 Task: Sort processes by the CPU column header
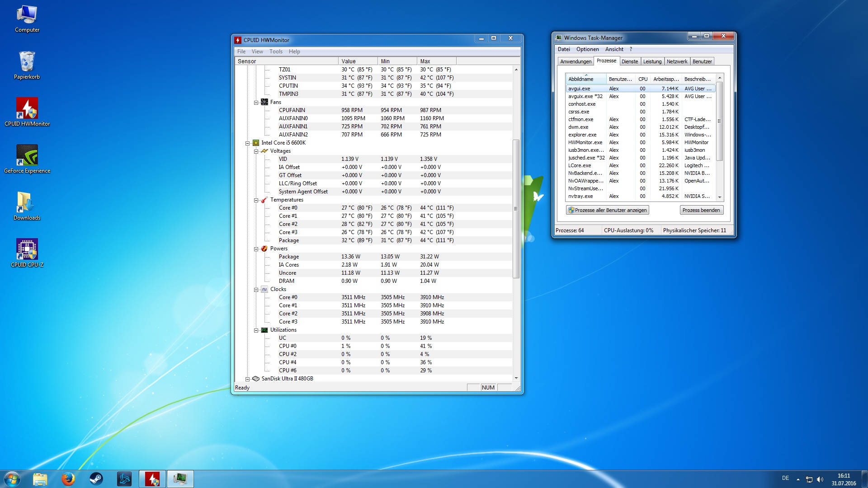(x=642, y=79)
